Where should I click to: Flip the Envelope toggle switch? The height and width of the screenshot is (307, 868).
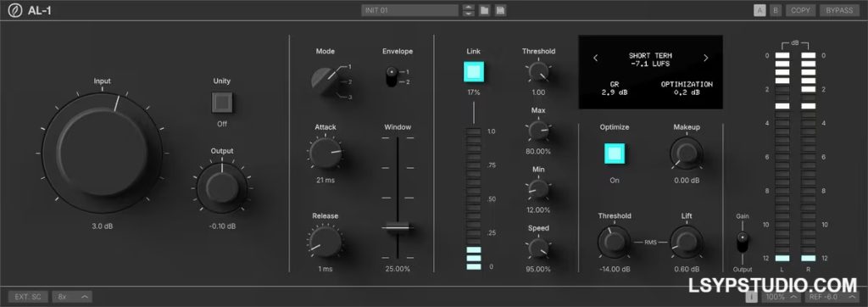coord(392,76)
